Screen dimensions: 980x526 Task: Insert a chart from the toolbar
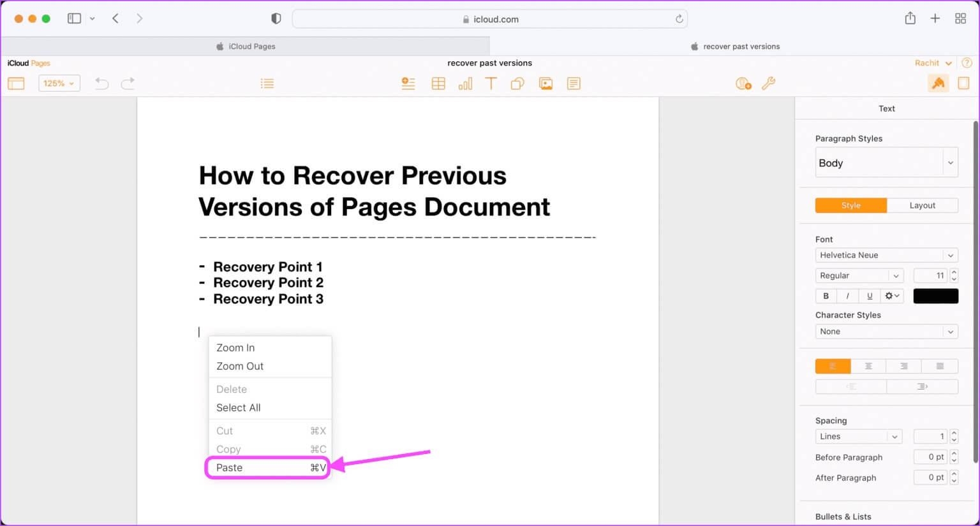(x=465, y=84)
